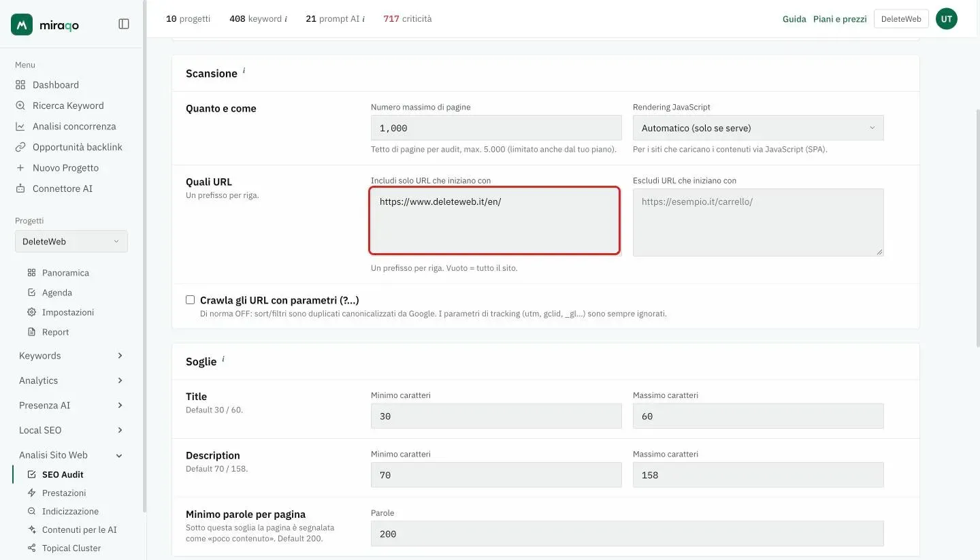Click the Prestazioni lightning bolt icon
The height and width of the screenshot is (560, 980).
(31, 493)
